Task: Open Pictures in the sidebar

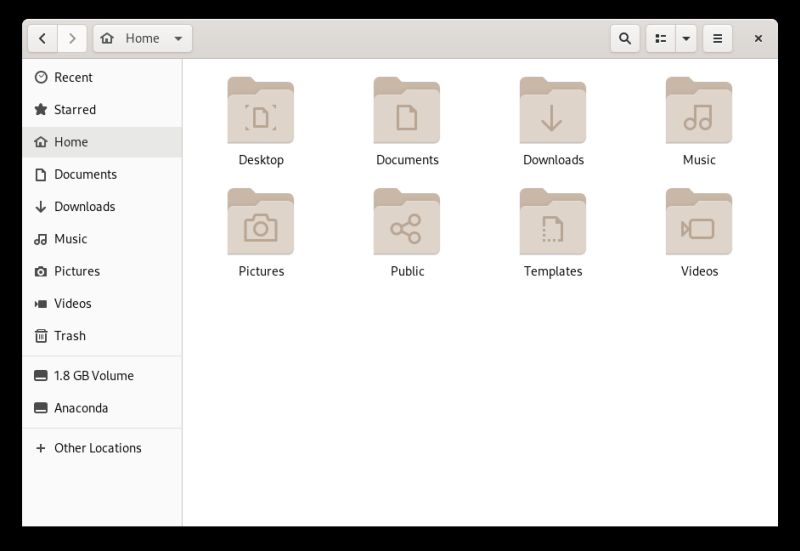Action: [x=102, y=271]
